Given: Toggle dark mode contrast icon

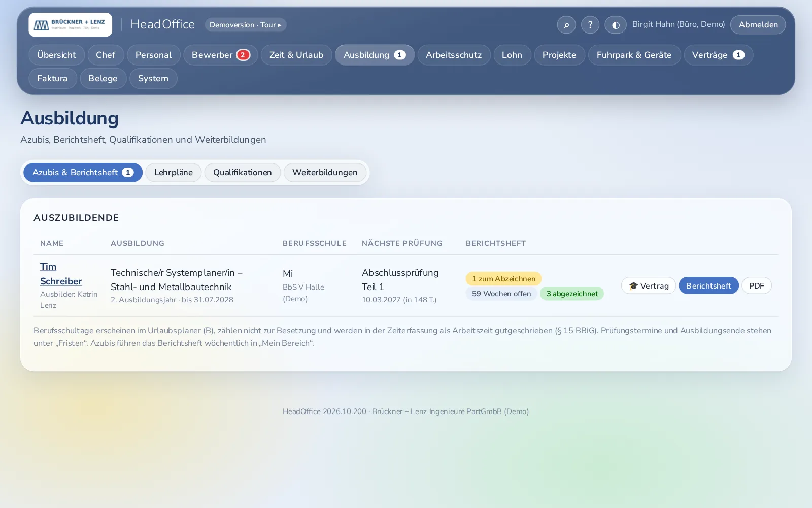Looking at the screenshot, I should point(616,24).
